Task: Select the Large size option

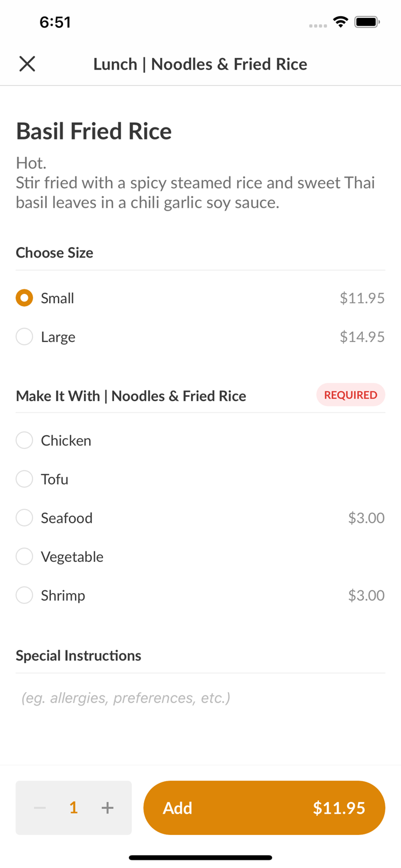Action: pos(24,336)
